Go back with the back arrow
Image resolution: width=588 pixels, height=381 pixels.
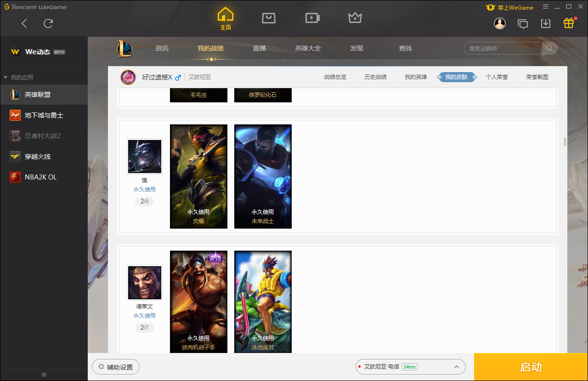point(25,23)
